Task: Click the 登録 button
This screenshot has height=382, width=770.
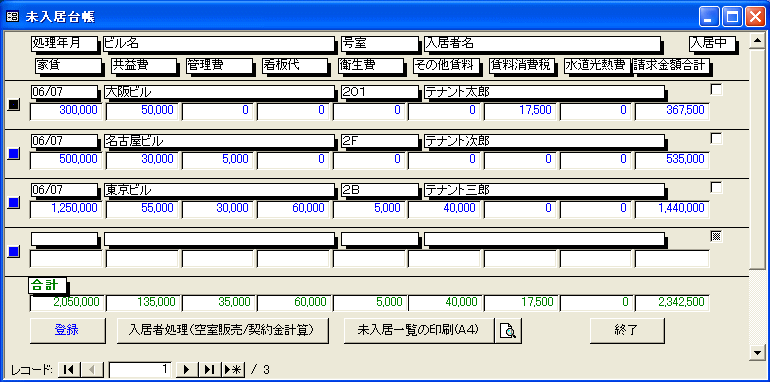Action: coord(68,330)
